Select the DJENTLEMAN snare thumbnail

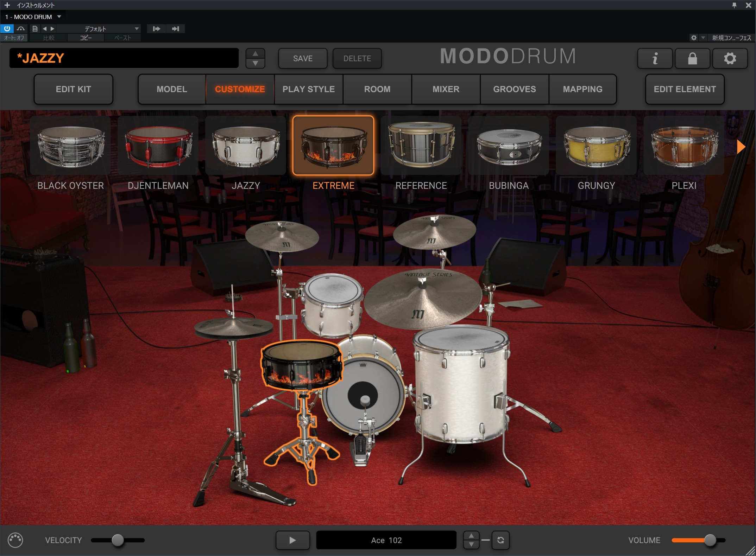[x=158, y=145]
